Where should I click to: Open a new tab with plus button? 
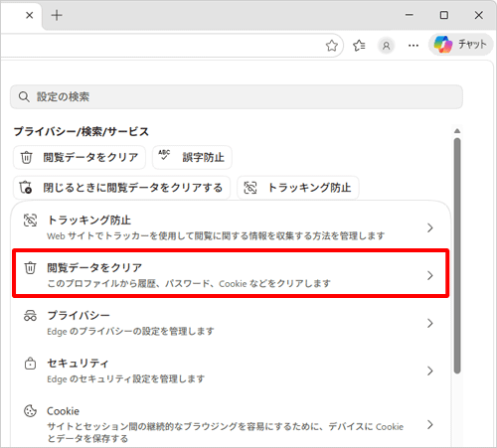point(57,15)
